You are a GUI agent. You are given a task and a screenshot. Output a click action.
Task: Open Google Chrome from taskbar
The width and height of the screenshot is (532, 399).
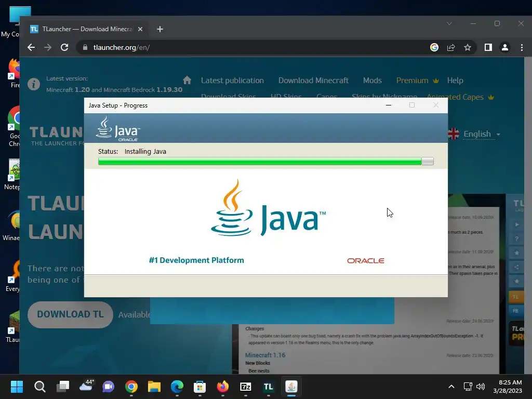131,387
